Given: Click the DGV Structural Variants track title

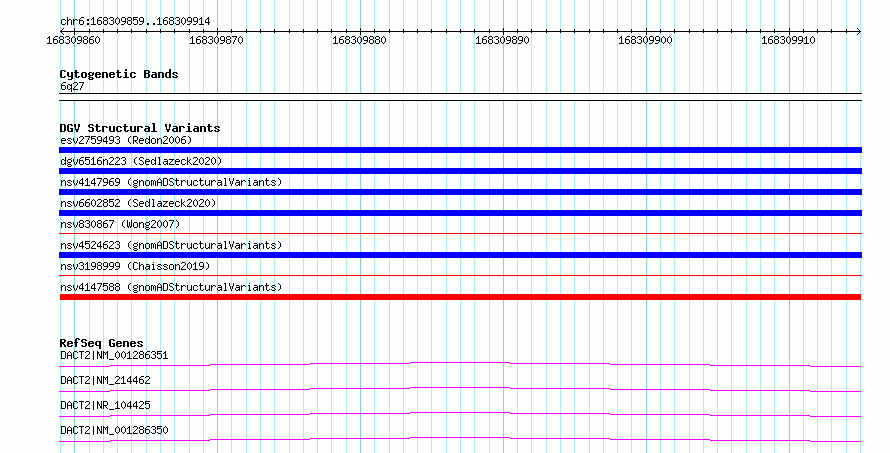Looking at the screenshot, I should click(x=140, y=128).
